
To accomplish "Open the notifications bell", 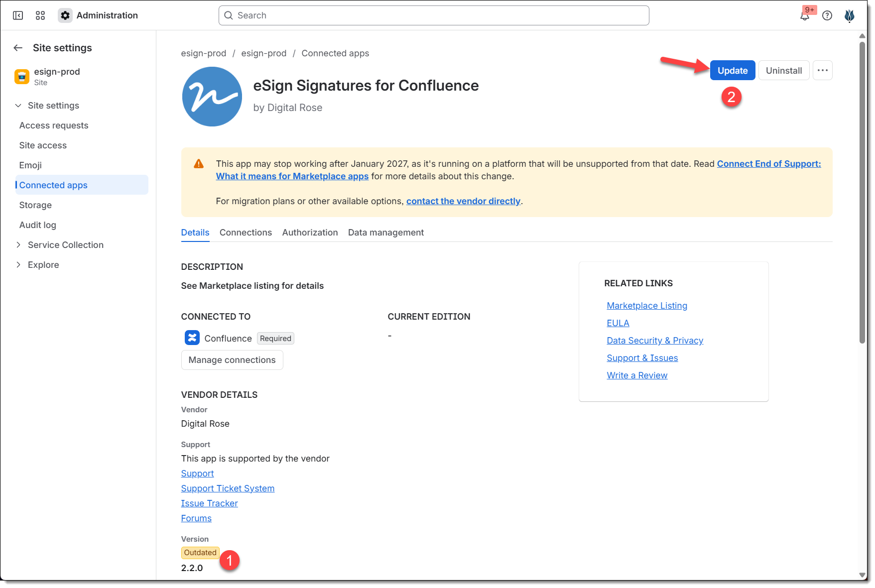I will 805,15.
